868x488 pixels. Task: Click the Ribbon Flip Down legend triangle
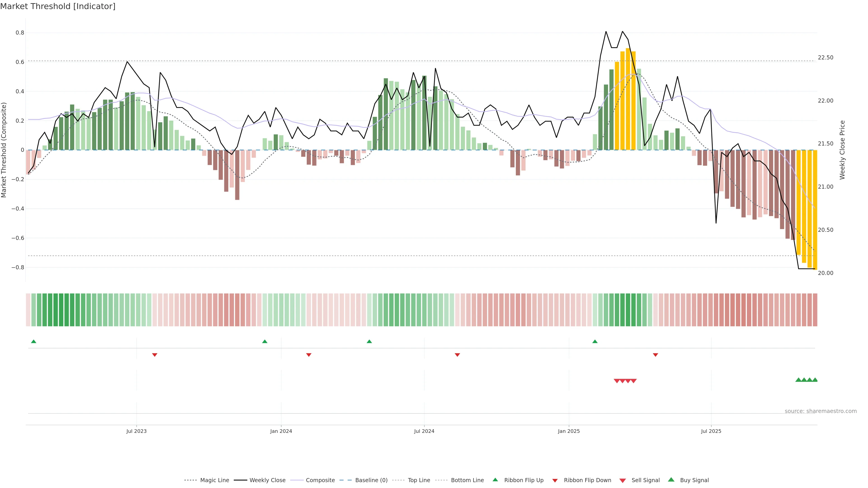point(555,480)
